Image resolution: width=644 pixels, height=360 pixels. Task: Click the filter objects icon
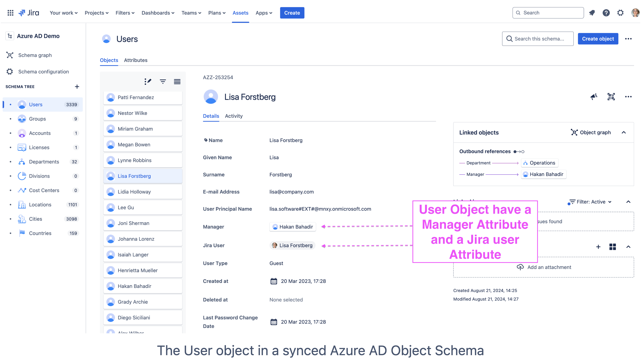coord(163,81)
